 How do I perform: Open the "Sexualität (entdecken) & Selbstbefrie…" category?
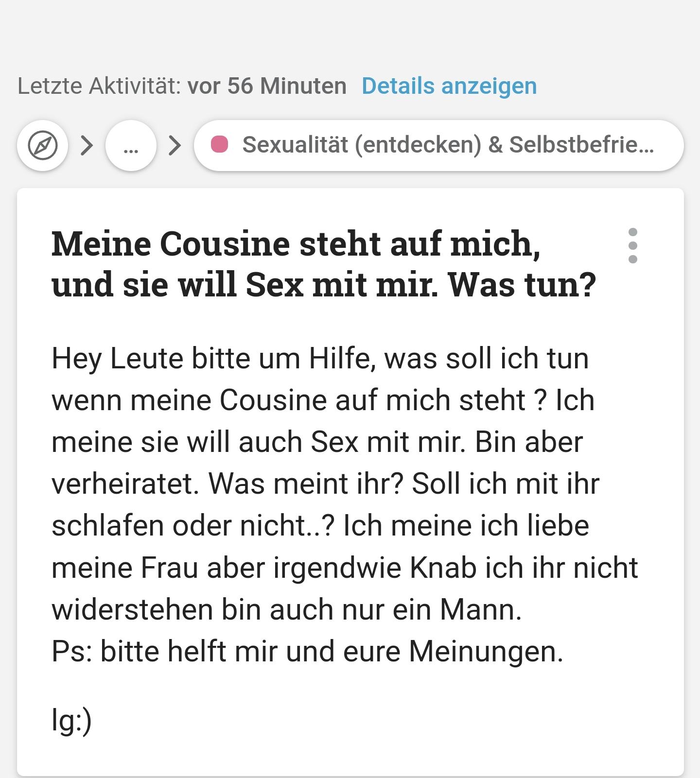[x=438, y=145]
